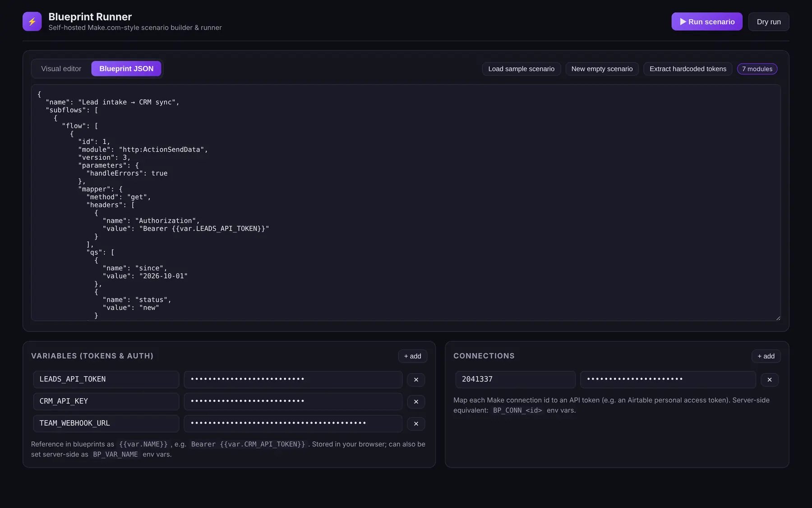Click the 7 modules badge
This screenshot has width=812, height=508.
coord(757,69)
